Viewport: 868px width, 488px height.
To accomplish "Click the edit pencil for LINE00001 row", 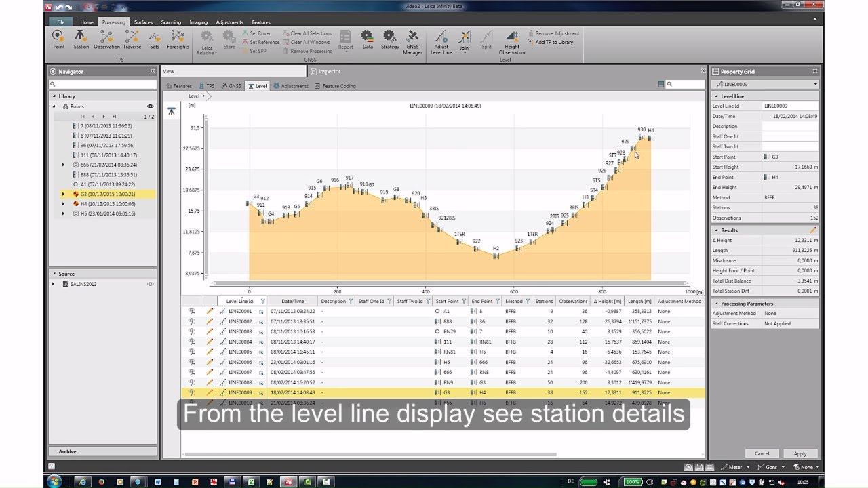I will point(210,311).
